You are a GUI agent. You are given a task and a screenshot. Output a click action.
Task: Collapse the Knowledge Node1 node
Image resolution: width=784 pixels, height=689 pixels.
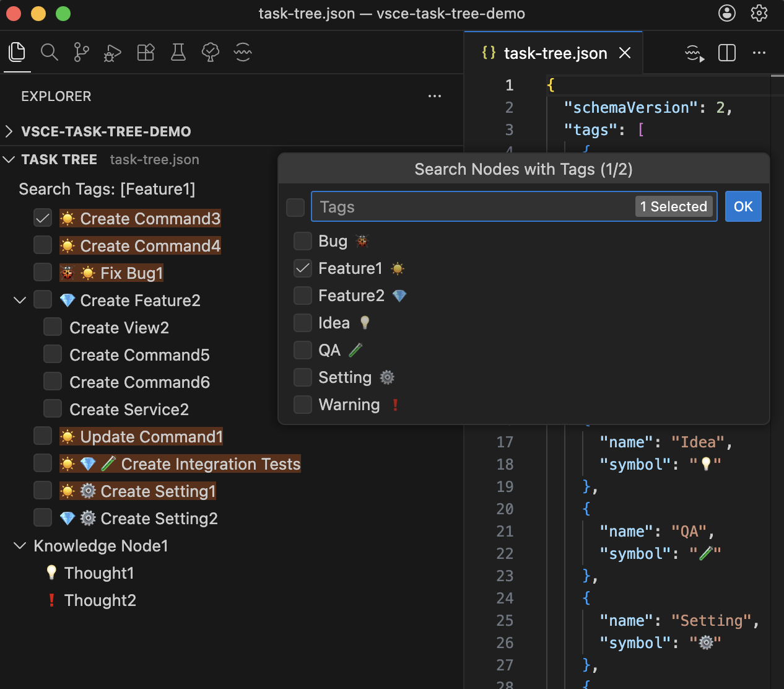20,546
